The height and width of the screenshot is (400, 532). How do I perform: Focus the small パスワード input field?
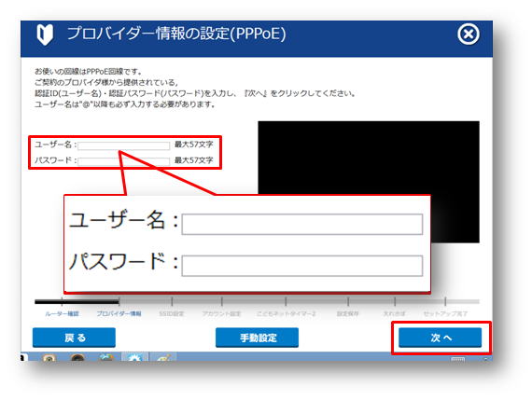coord(124,161)
